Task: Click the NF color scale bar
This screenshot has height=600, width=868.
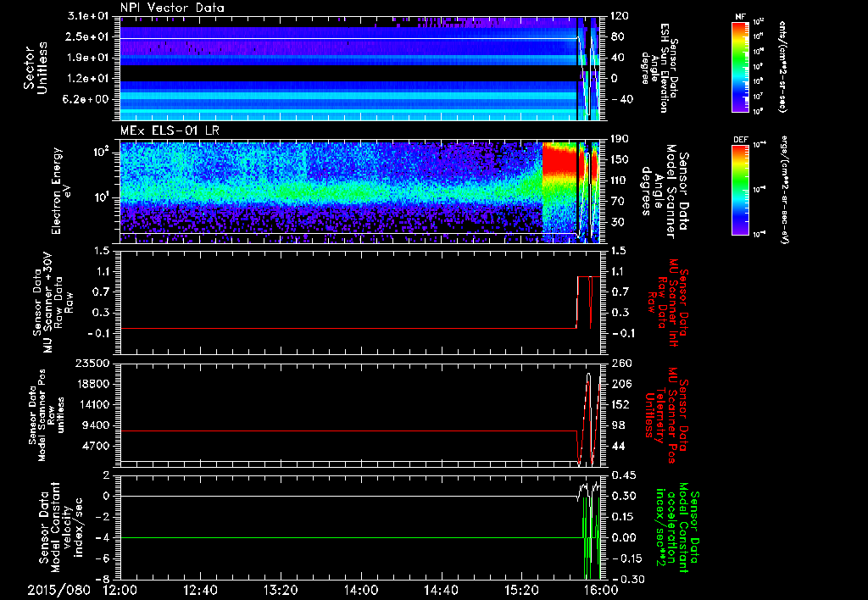Action: coord(737,67)
